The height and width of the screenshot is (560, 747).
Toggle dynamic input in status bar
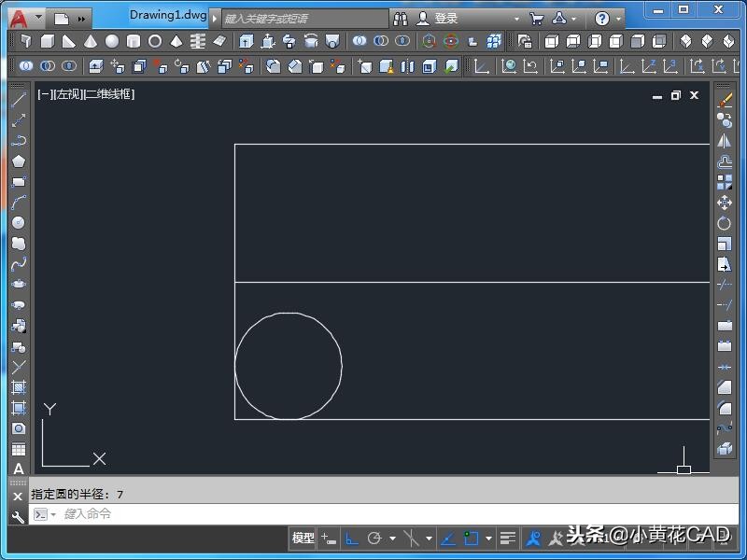coord(329,539)
